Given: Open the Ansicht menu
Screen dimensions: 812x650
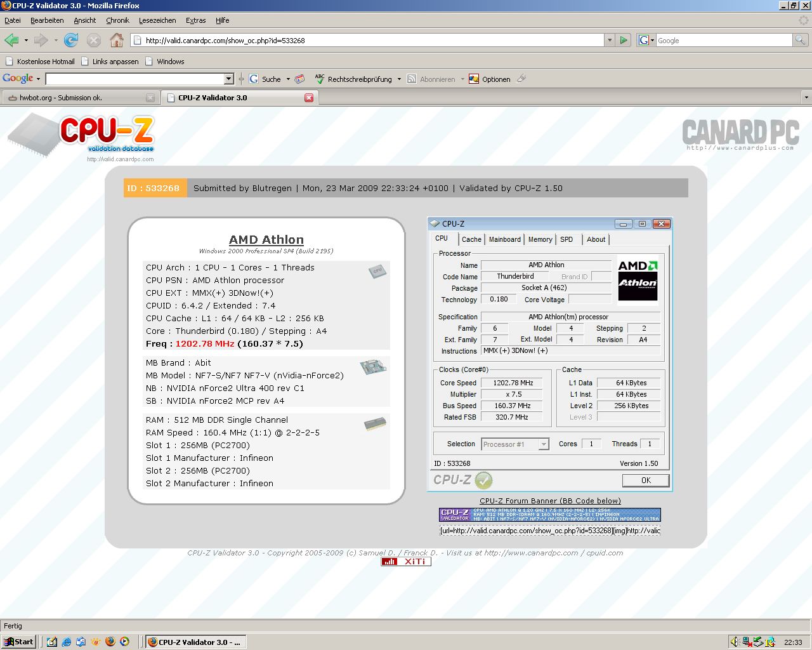Looking at the screenshot, I should click(85, 20).
